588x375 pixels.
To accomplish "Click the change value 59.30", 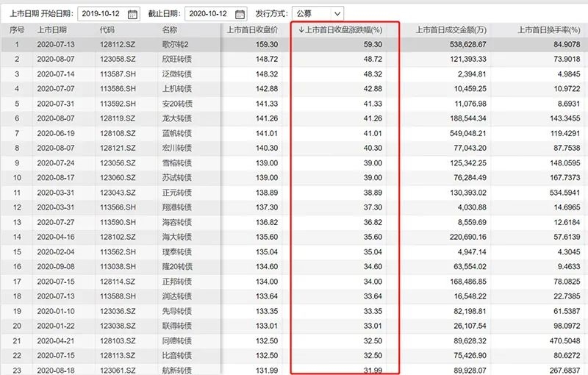I will point(373,44).
